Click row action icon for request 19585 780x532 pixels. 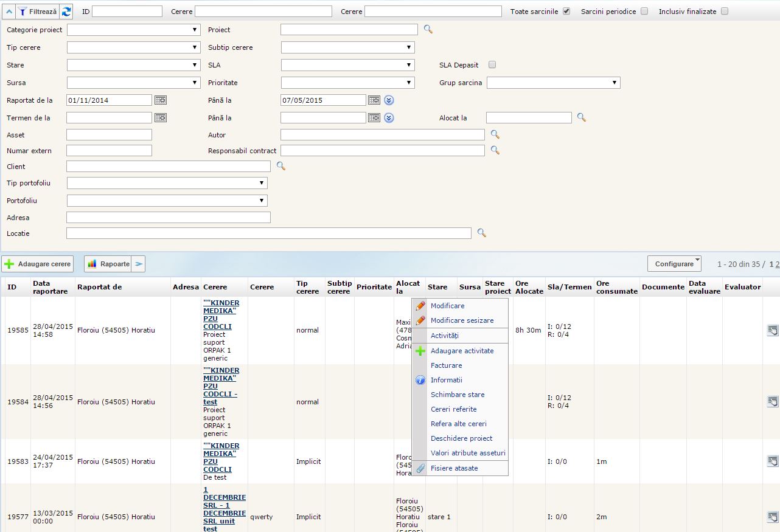point(772,330)
